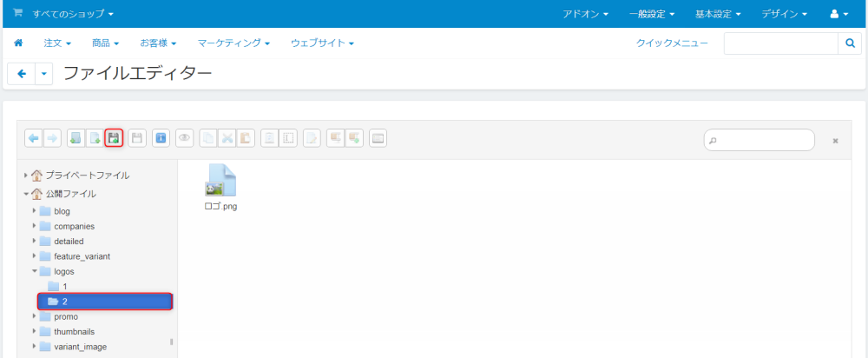Select the ロゴ.png file thumbnail
Image resolution: width=868 pixels, height=358 pixels.
[220, 187]
